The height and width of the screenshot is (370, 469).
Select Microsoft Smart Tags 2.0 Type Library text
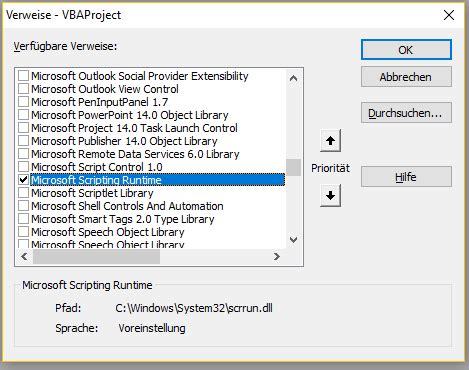pos(123,219)
